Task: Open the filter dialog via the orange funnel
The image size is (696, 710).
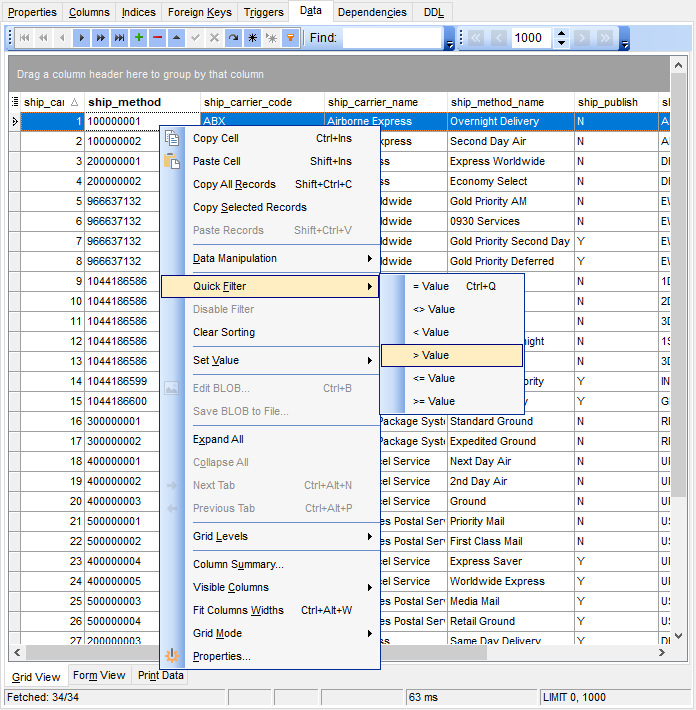Action: (x=290, y=38)
